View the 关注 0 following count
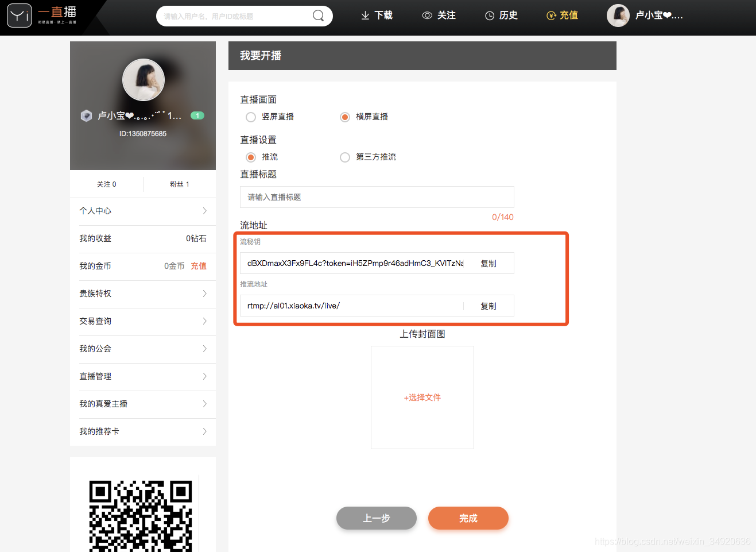The image size is (756, 552). [107, 184]
